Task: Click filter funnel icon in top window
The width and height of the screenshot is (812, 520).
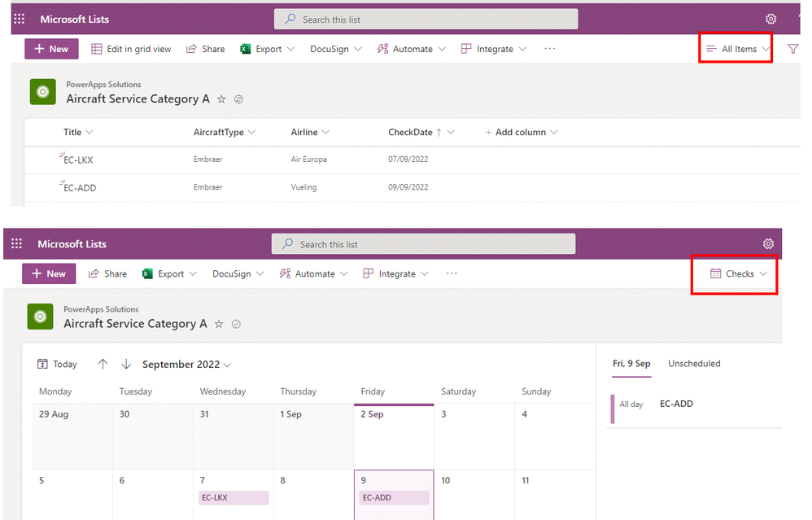Action: tap(792, 49)
